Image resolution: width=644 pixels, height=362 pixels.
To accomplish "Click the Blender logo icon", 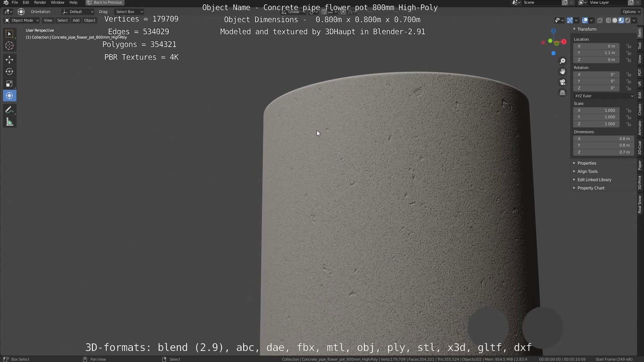I will point(6,2).
